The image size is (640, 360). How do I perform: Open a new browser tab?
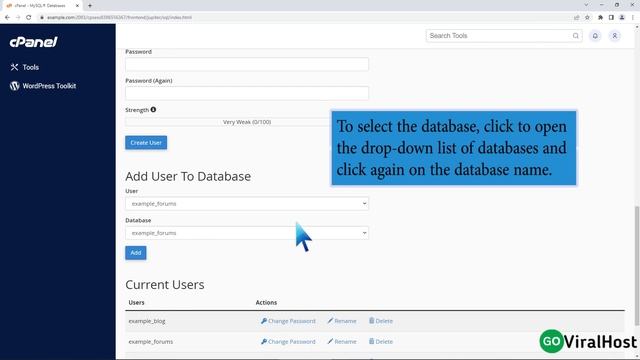pos(90,6)
